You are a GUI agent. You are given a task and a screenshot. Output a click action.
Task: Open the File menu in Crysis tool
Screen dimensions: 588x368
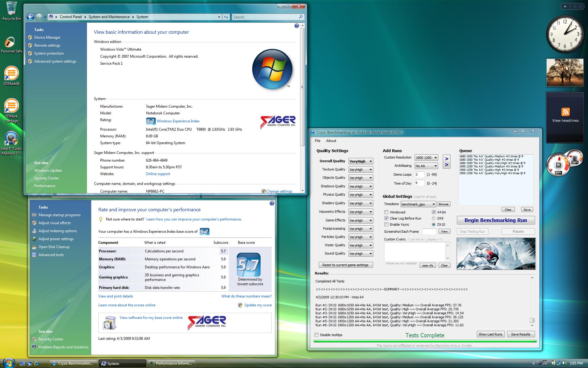tap(318, 141)
